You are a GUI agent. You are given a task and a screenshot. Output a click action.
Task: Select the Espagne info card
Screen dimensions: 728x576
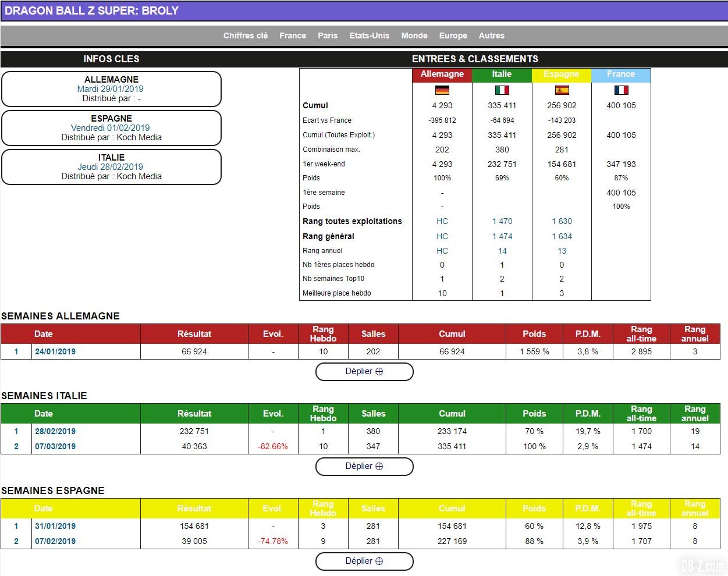click(112, 127)
